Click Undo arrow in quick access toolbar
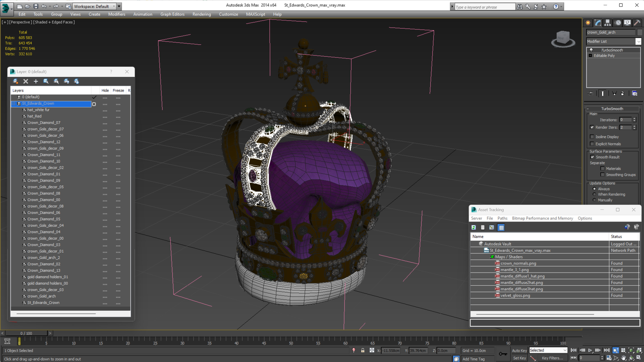 pyautogui.click(x=44, y=6)
